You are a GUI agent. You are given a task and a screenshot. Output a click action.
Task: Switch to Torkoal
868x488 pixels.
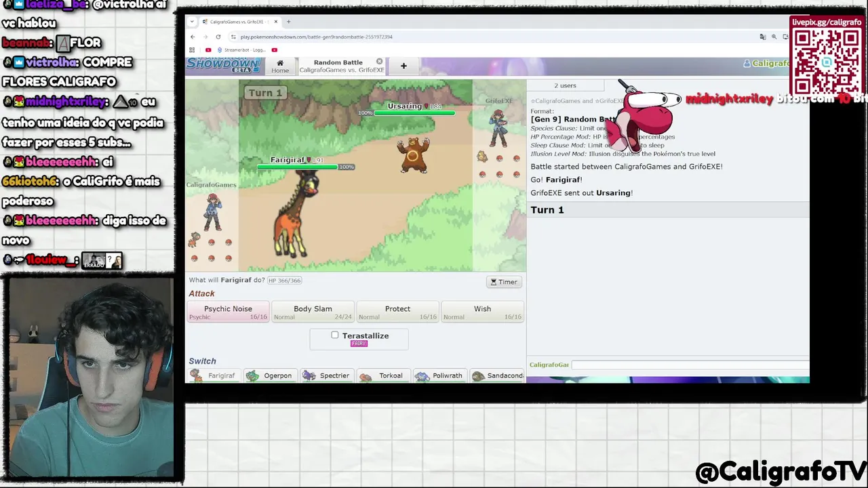coord(383,375)
